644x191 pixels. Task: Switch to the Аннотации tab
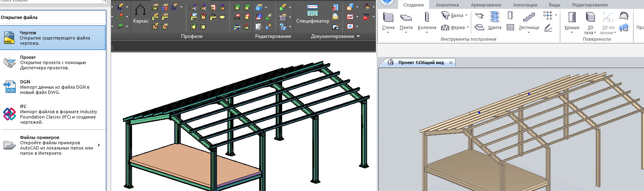tap(525, 5)
